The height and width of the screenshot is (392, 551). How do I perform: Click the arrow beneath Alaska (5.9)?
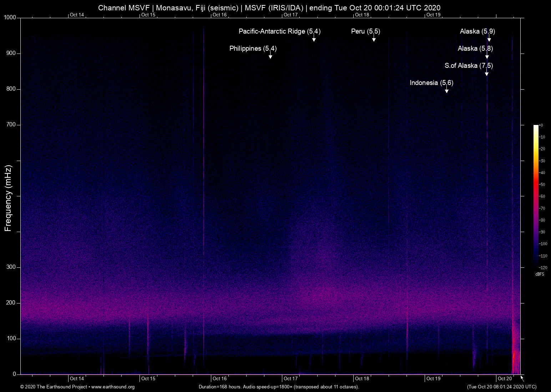[x=489, y=39]
